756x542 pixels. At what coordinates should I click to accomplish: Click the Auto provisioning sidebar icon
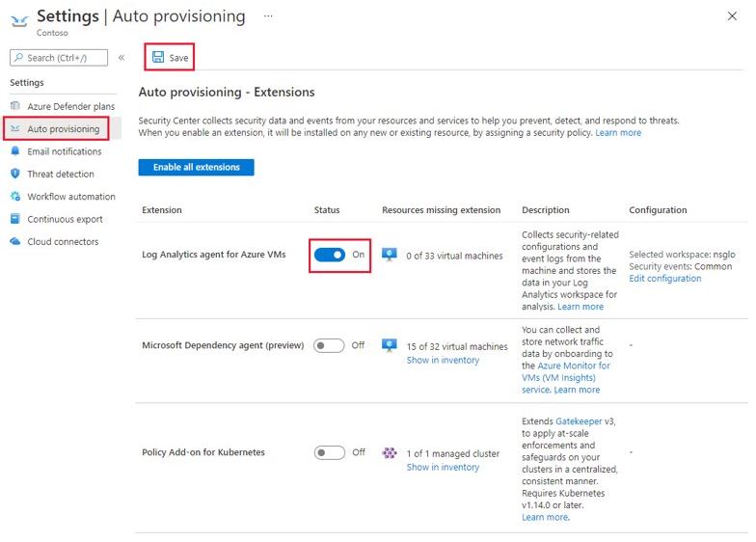pos(15,129)
